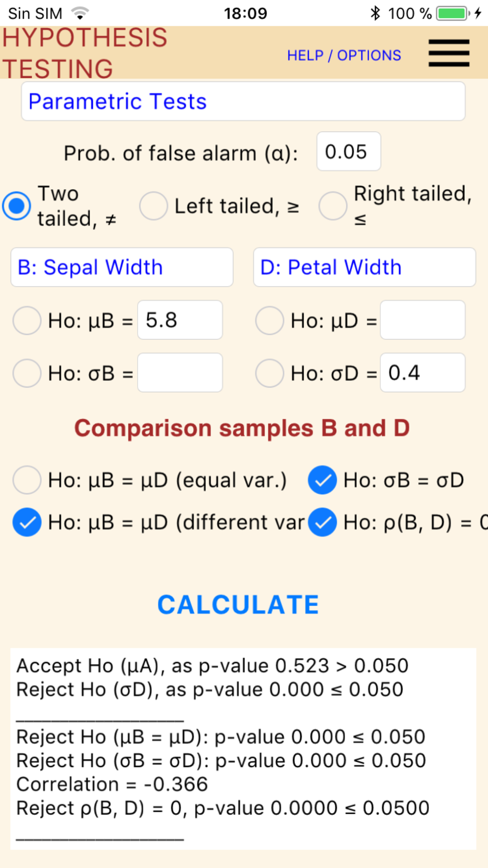Click the empty Ho: μD input box
The width and height of the screenshot is (488, 868).
pos(422,320)
